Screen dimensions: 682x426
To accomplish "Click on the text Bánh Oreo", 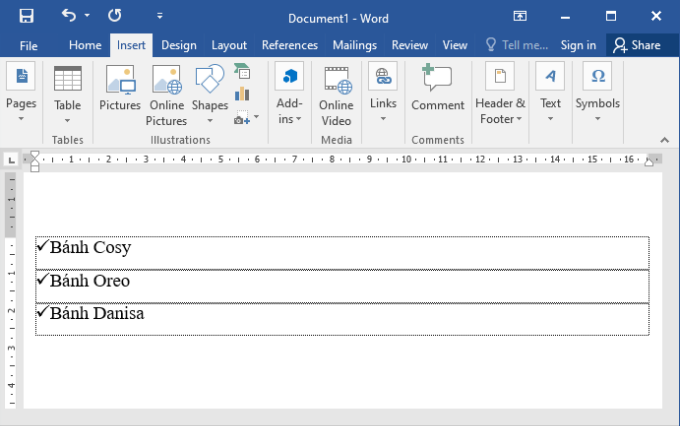I will (x=90, y=281).
